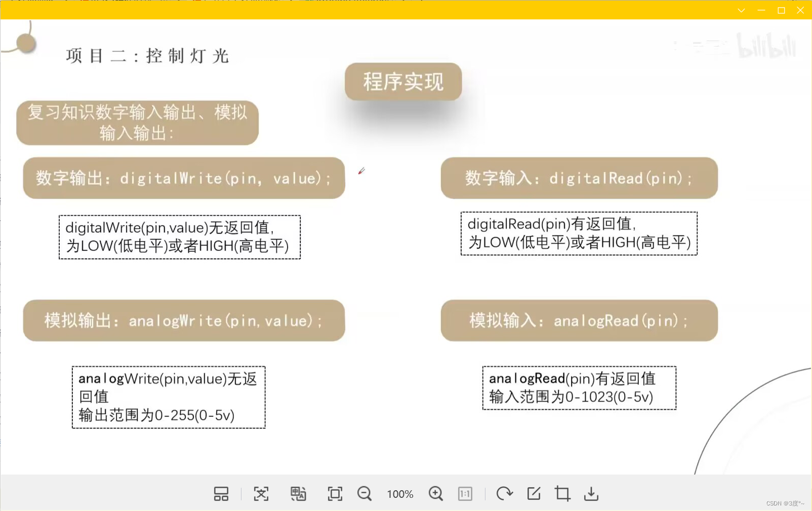Zoom in with the plus magnifier

tap(436, 494)
